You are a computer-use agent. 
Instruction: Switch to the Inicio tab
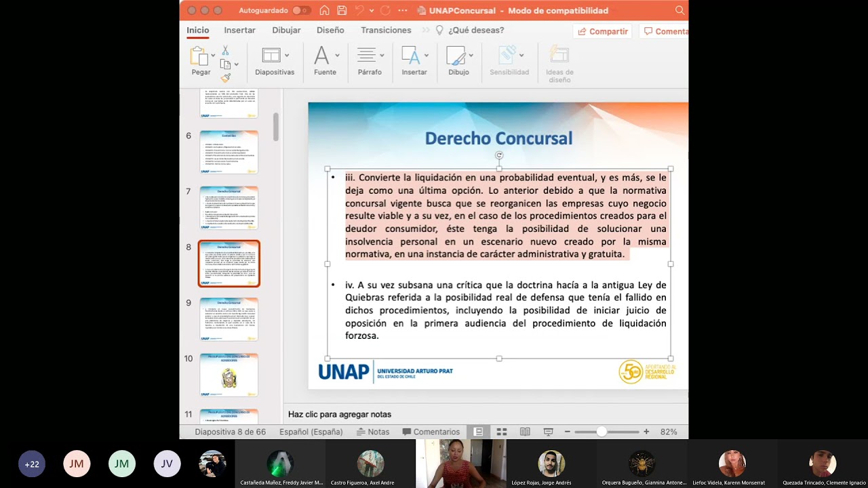(198, 30)
